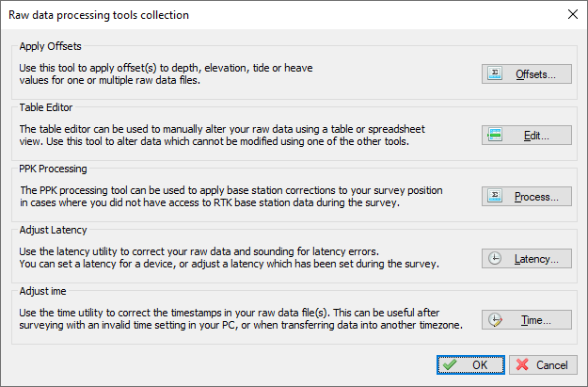Screen dimensions: 588x387
Task: Click the sigma icon on the Offsets button
Action: coord(495,73)
